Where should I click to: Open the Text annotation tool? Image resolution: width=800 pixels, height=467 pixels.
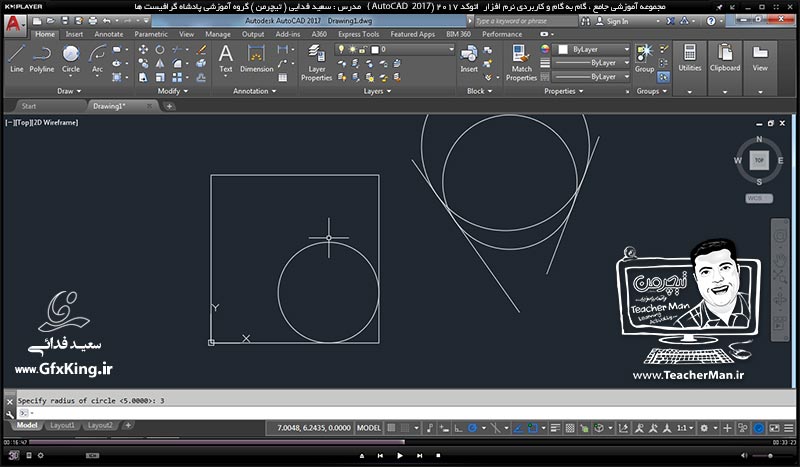click(x=226, y=58)
